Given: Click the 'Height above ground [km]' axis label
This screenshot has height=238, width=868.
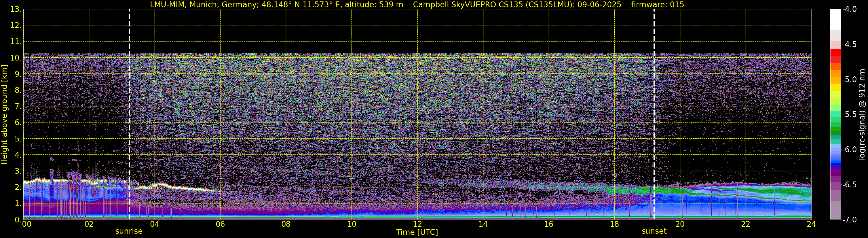Looking at the screenshot, I should [x=4, y=114].
